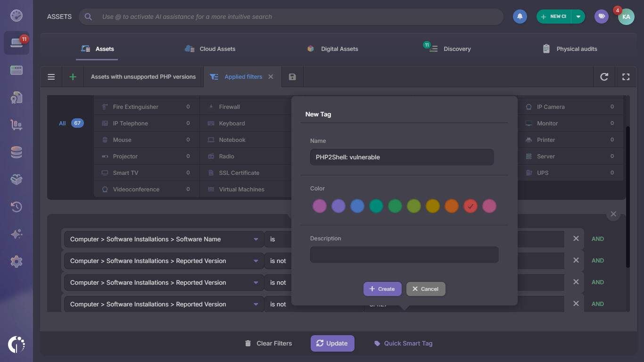Viewport: 644px width, 362px height.
Task: Click the Update filters button
Action: point(332,343)
